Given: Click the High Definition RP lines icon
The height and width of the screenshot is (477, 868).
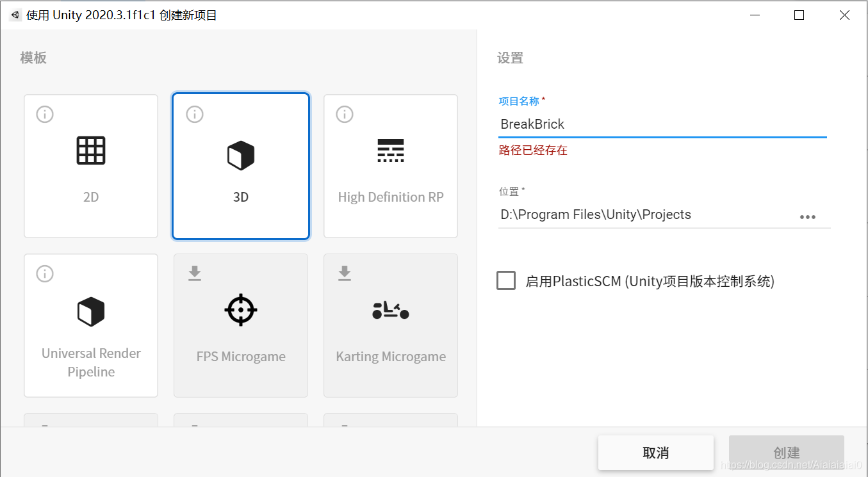Looking at the screenshot, I should coord(391,150).
